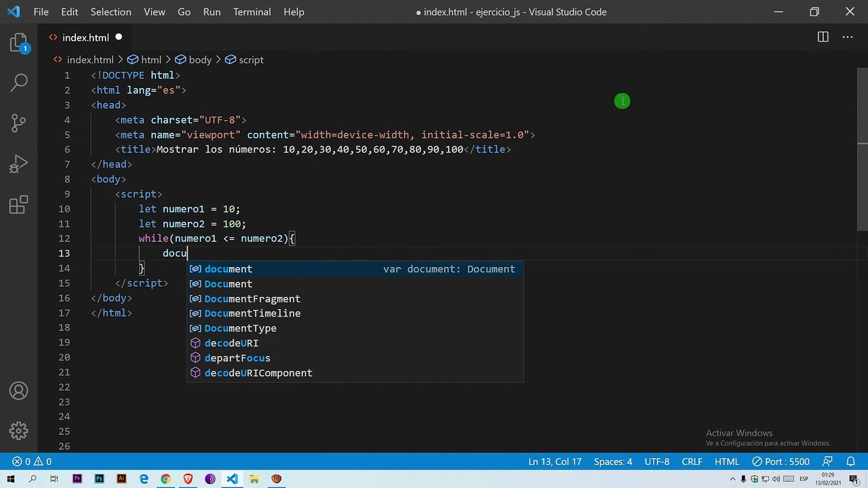
Task: Change the HTML language mode
Action: (727, 462)
